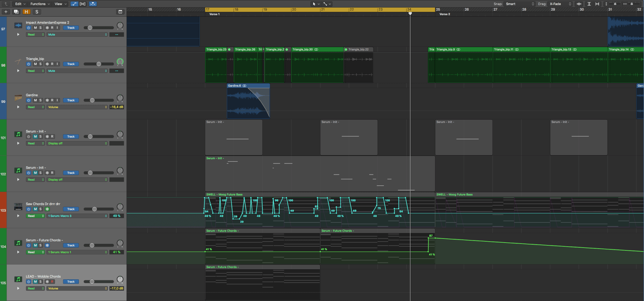Click Track button on Saw Chords Dr drrr drr
Screen dimensions: 644x301
coord(71,209)
